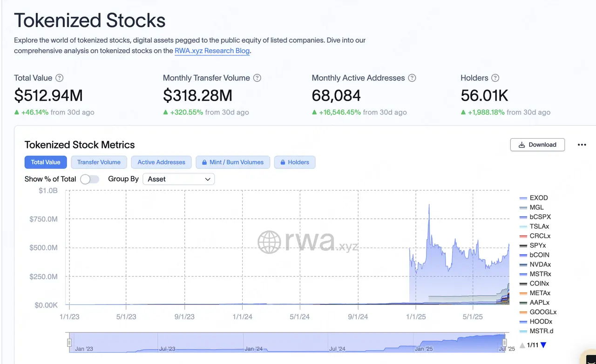The width and height of the screenshot is (596, 364).
Task: Open the locked Holders tab
Action: [x=295, y=162]
